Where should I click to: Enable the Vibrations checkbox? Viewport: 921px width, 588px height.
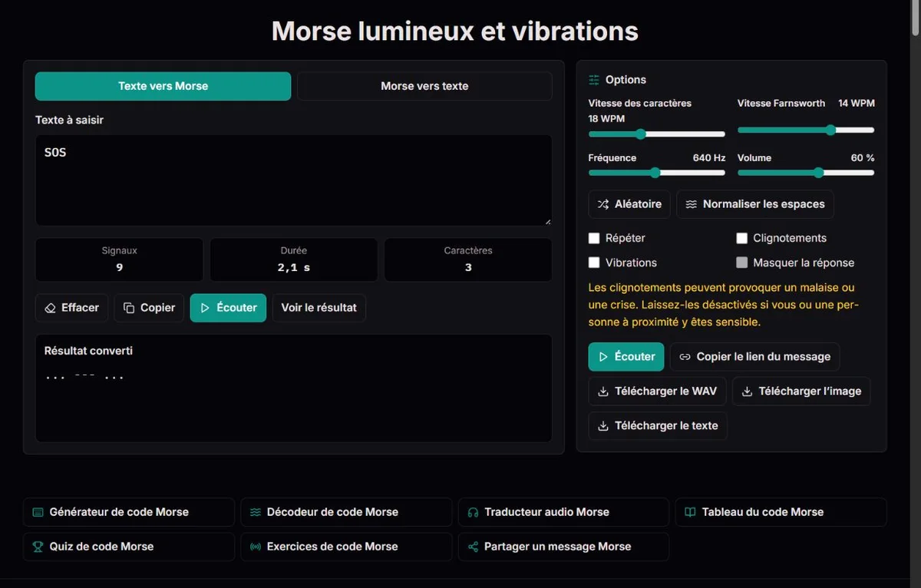point(594,263)
